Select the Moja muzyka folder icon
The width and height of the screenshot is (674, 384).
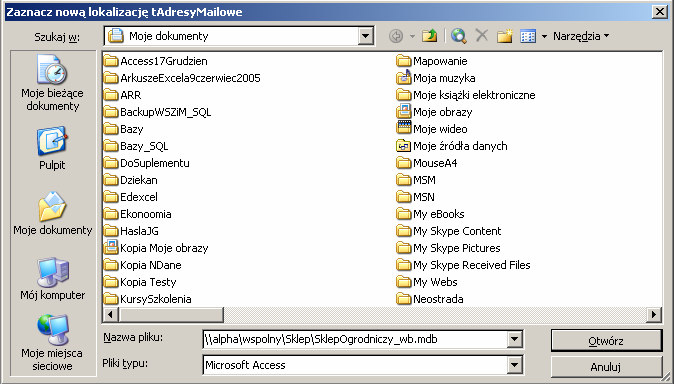pyautogui.click(x=404, y=78)
